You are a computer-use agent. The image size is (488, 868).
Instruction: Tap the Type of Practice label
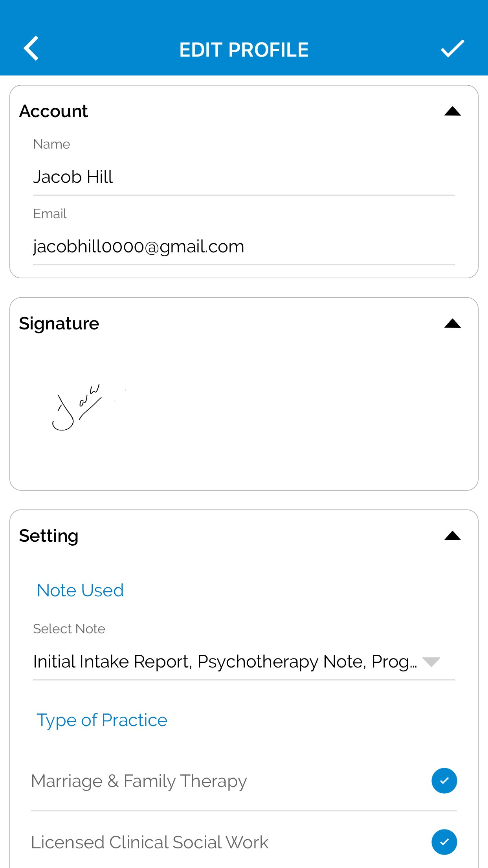coord(102,721)
